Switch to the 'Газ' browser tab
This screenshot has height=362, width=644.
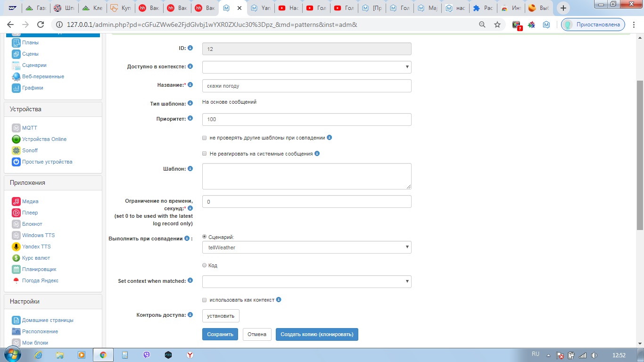coord(37,8)
